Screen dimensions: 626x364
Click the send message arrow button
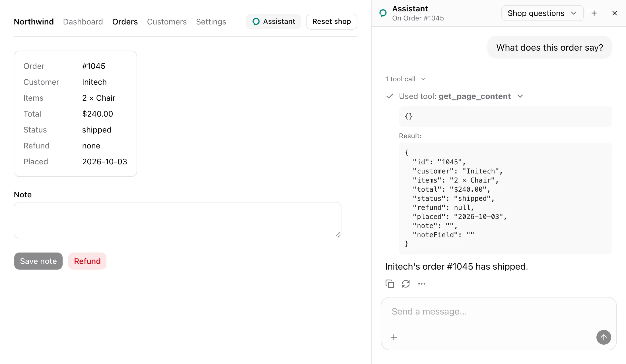pyautogui.click(x=604, y=337)
